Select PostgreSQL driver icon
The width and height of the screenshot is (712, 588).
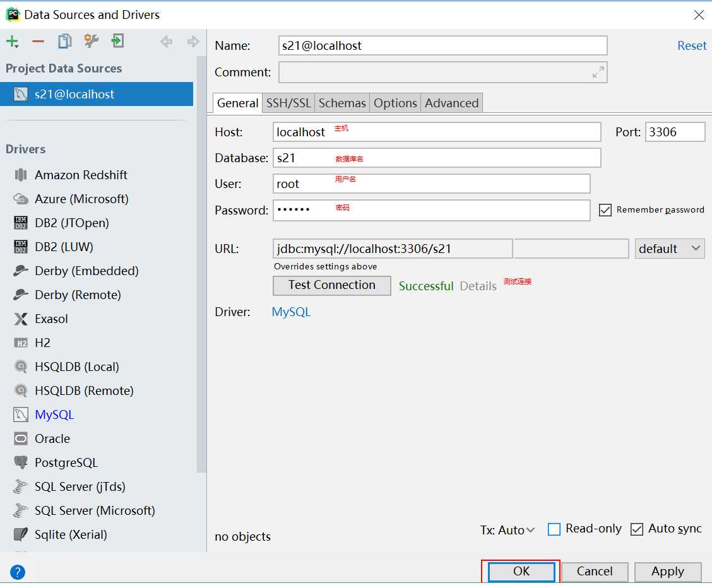coord(21,463)
